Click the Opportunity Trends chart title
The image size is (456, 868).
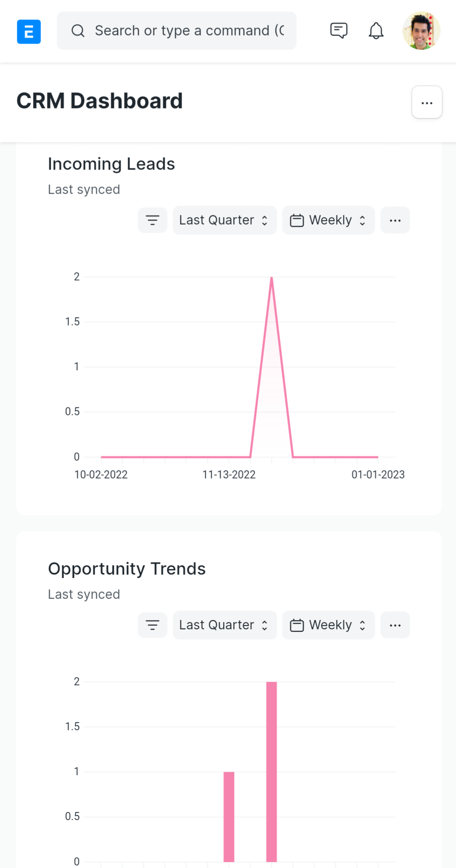[127, 569]
